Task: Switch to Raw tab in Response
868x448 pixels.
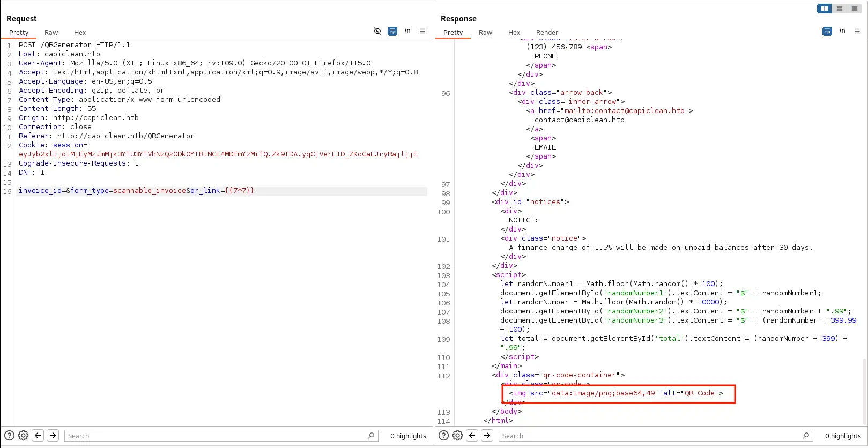Action: (485, 33)
